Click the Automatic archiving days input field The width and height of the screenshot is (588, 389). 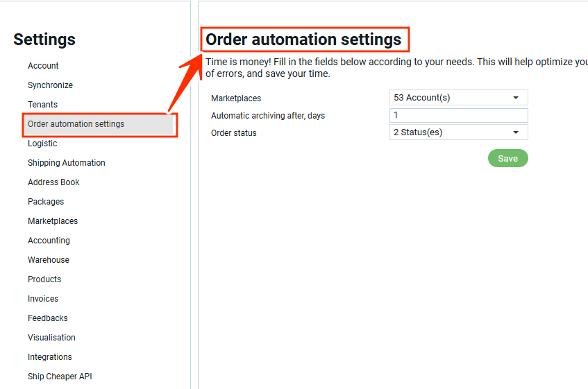click(458, 115)
